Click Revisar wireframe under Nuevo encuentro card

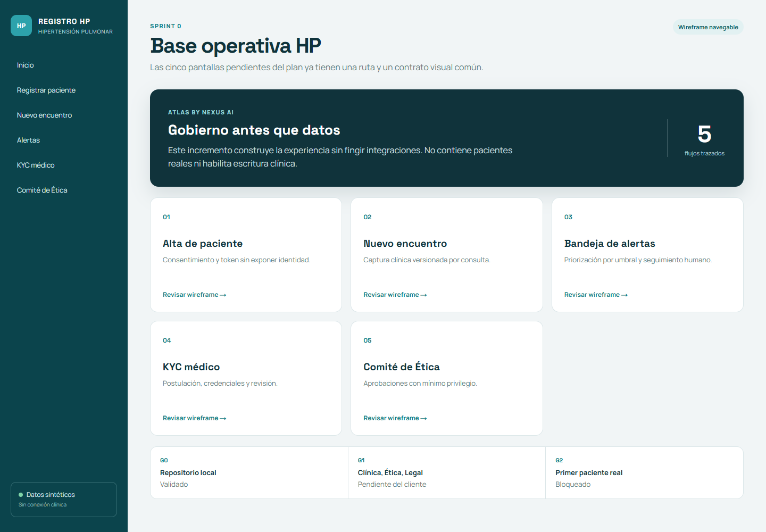tap(395, 295)
